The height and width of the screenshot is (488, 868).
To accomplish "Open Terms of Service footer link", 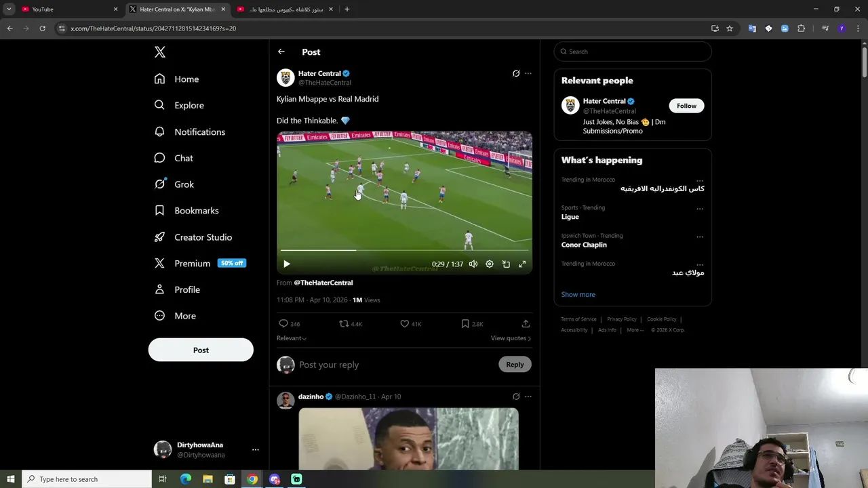I will [x=578, y=319].
